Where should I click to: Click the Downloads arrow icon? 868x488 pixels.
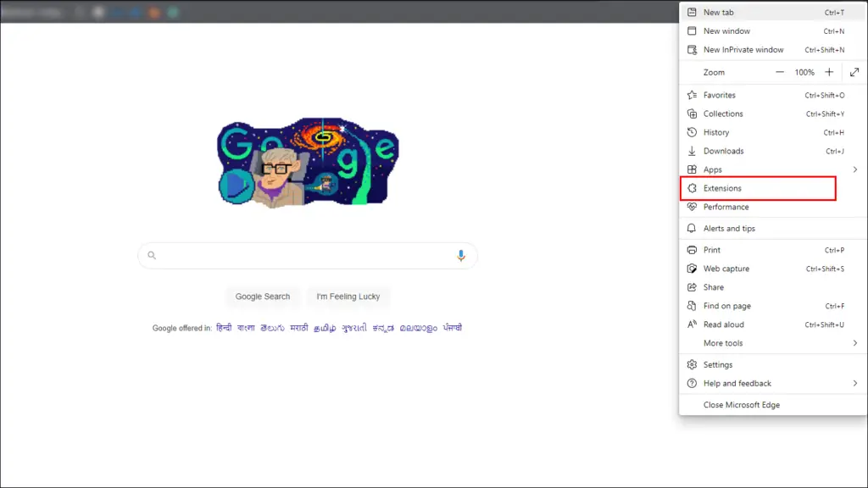click(692, 151)
